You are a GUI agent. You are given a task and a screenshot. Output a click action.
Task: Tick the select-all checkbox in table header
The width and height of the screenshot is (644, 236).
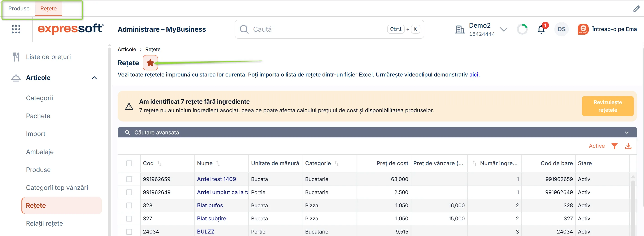point(129,163)
